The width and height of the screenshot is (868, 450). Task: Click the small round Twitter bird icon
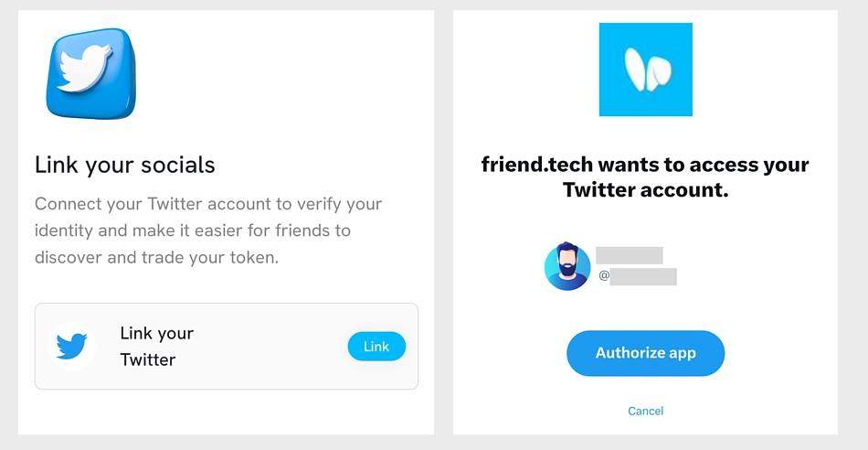pos(71,346)
